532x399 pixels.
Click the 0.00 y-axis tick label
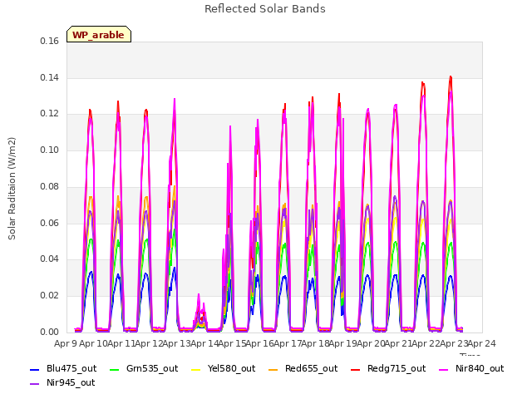tap(49, 332)
